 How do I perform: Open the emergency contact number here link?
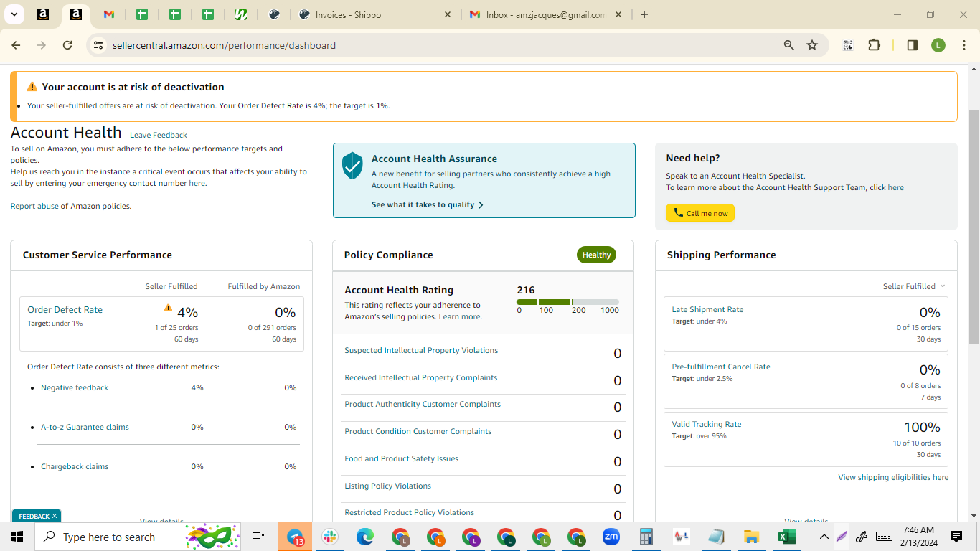(197, 183)
